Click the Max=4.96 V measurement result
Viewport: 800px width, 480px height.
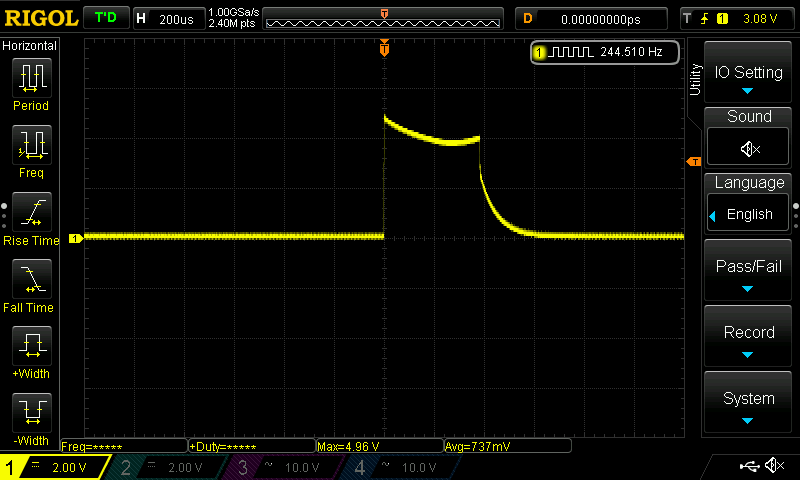380,446
